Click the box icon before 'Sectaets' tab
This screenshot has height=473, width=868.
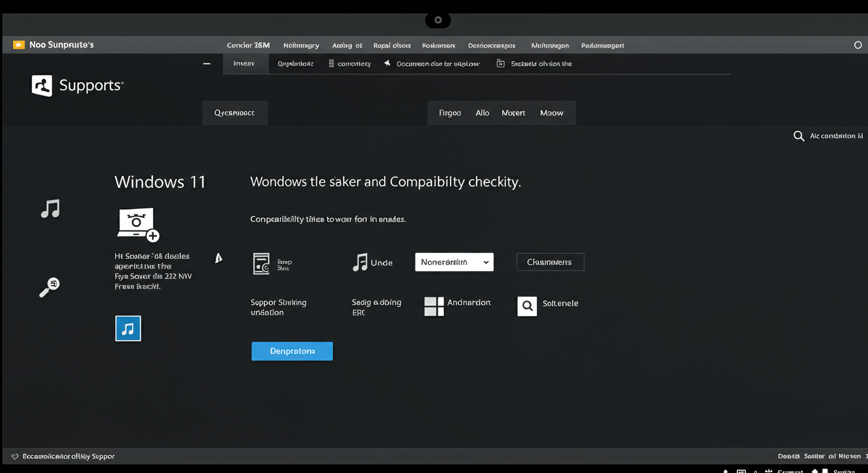click(x=501, y=63)
